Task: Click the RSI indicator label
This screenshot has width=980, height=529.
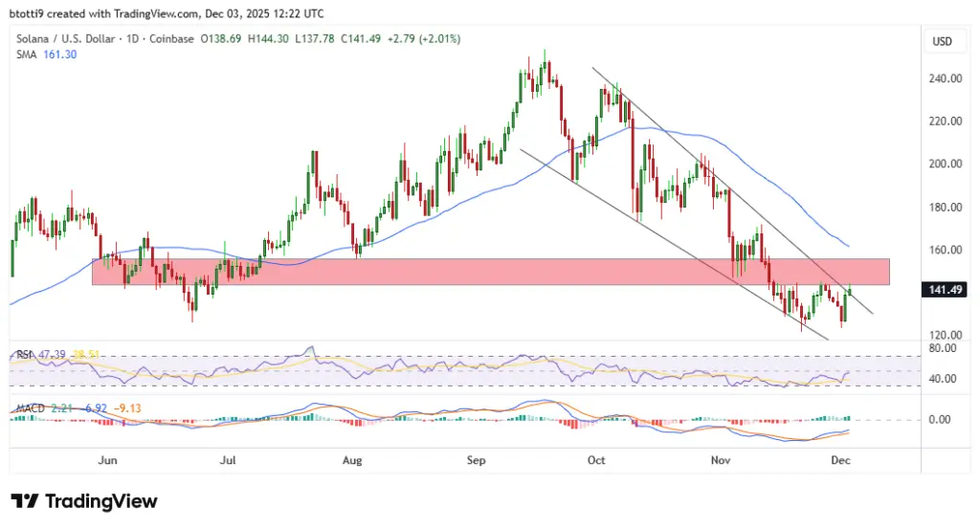Action: (x=24, y=354)
